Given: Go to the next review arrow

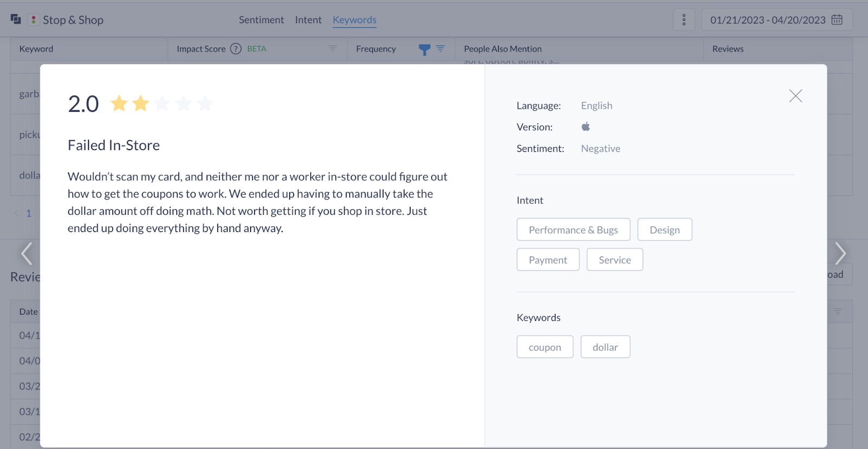Looking at the screenshot, I should 840,253.
